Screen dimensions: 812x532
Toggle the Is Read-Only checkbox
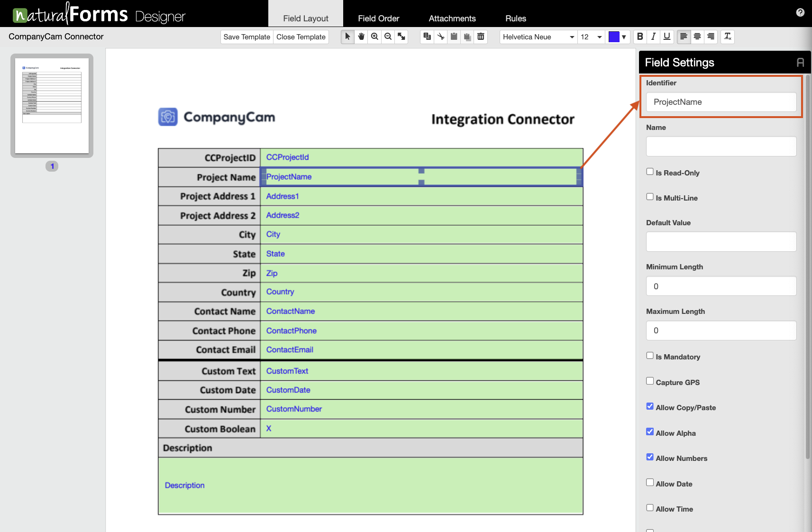point(650,172)
